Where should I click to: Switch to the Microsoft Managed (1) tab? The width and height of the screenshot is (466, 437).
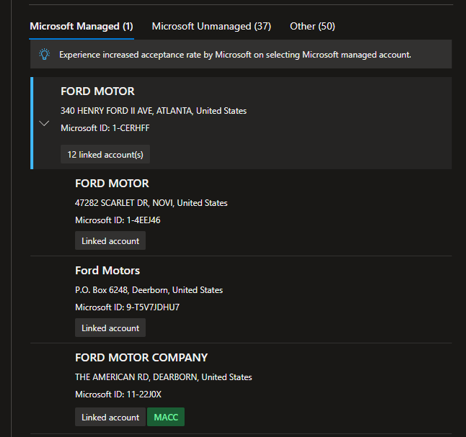(x=81, y=26)
